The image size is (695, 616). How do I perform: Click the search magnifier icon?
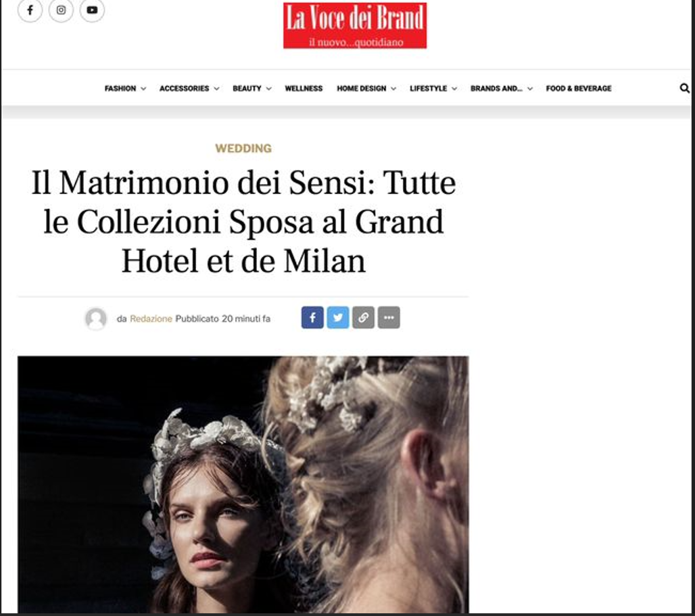684,88
